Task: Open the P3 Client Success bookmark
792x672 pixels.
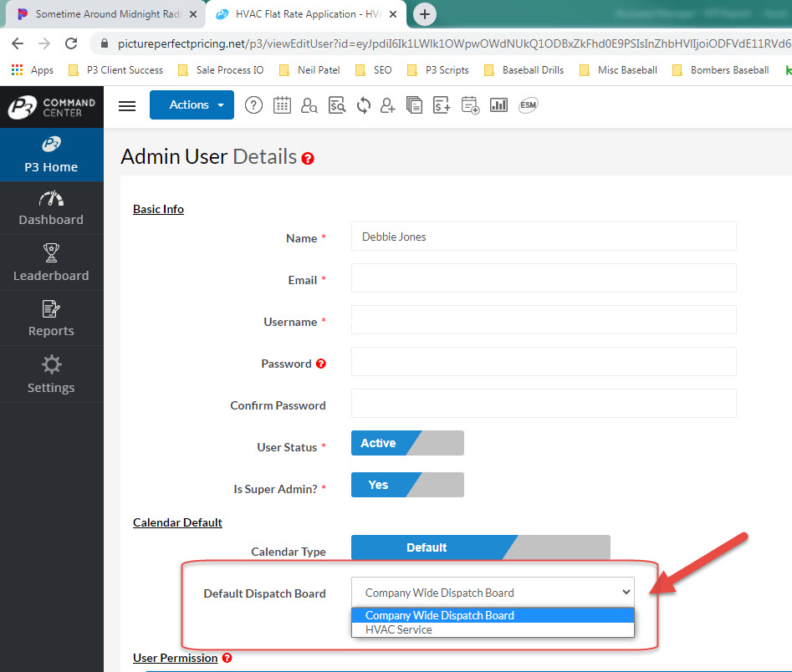Action: (x=125, y=70)
